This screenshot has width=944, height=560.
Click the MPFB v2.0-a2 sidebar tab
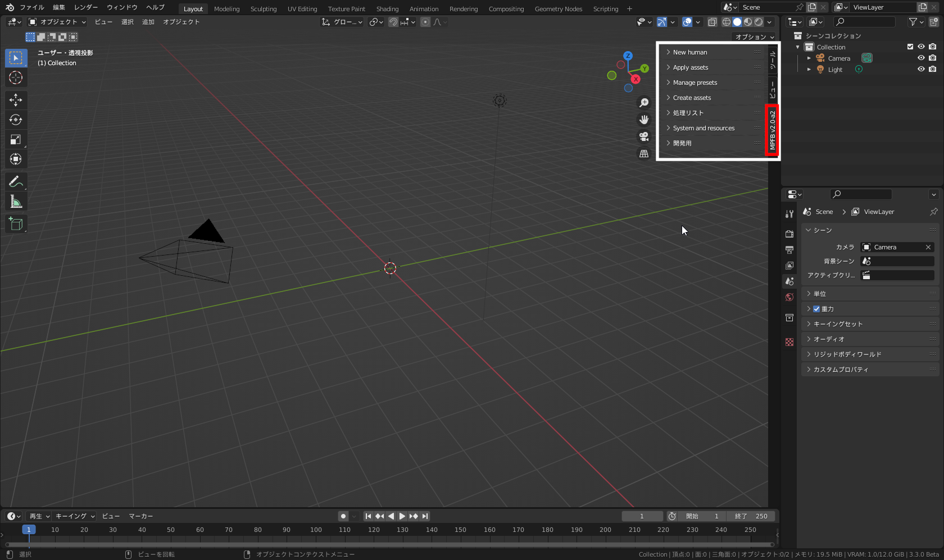[773, 130]
